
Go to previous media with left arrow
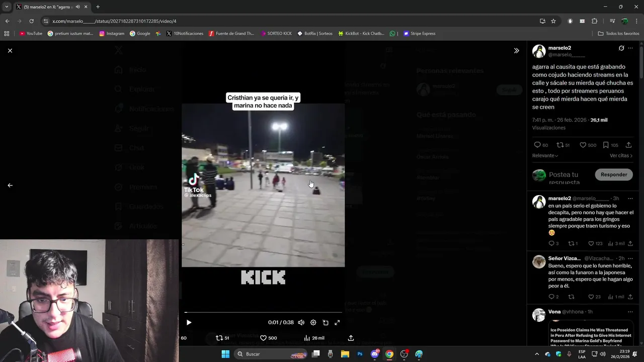10,185
